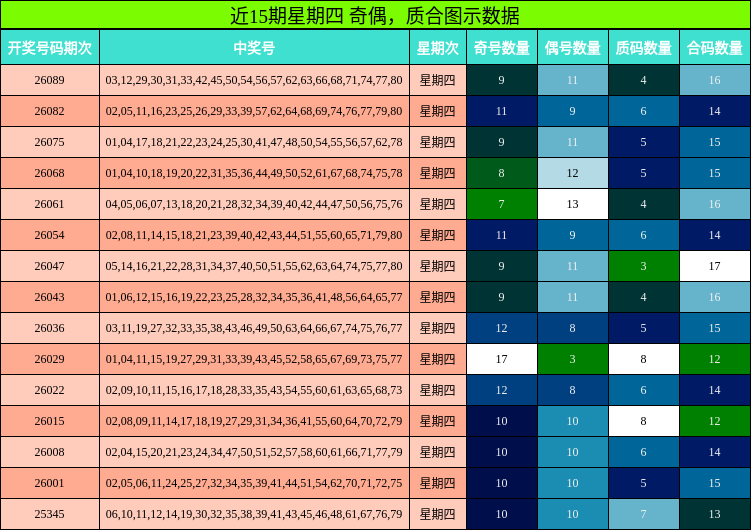The image size is (751, 530).
Task: Click even count 11 in row 26043
Action: click(572, 297)
